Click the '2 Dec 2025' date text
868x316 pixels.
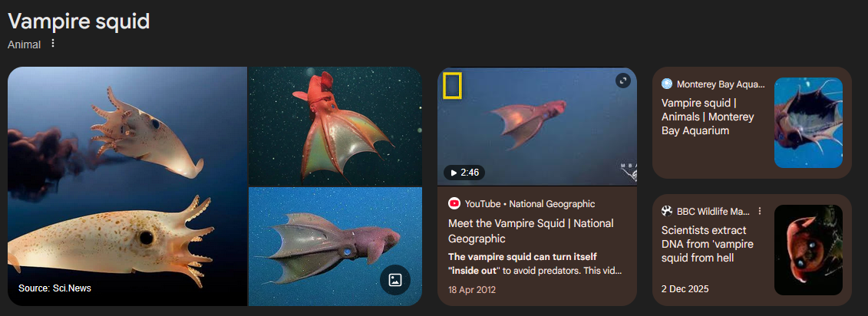[685, 289]
